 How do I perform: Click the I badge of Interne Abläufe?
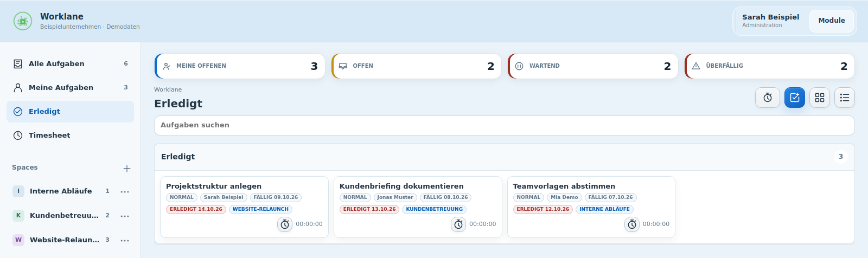click(18, 191)
